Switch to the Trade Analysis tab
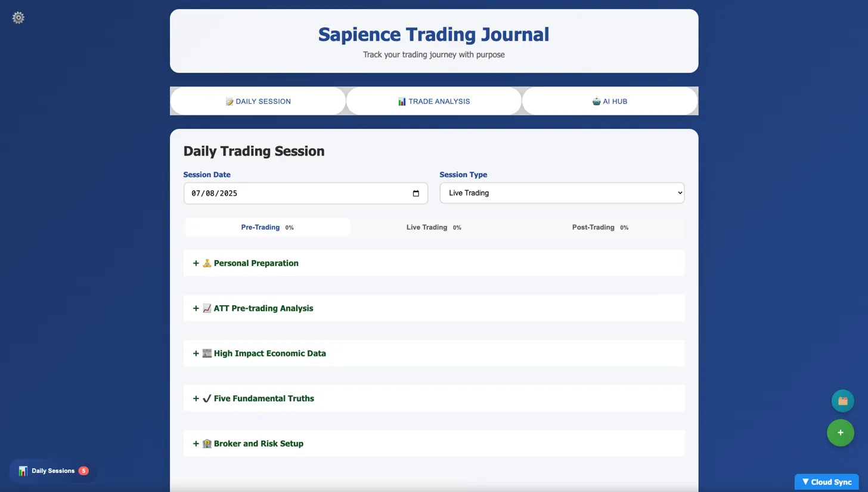Screen dimensions: 868x492 tap(433, 101)
